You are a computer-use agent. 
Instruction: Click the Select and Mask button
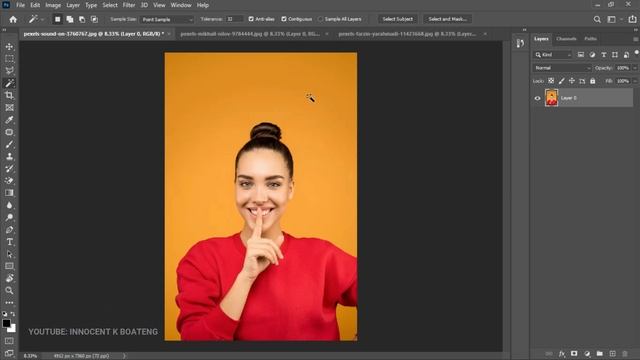(x=447, y=19)
